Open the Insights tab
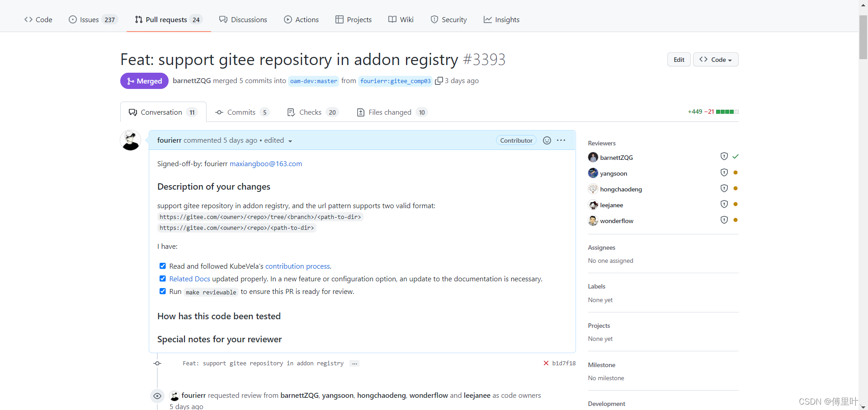 point(501,19)
